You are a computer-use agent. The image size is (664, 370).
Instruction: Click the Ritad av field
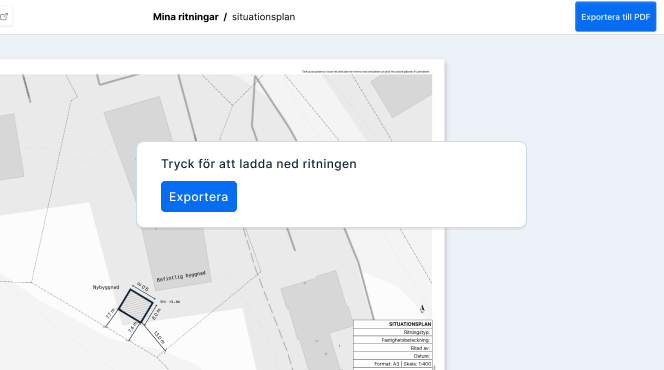click(x=393, y=348)
